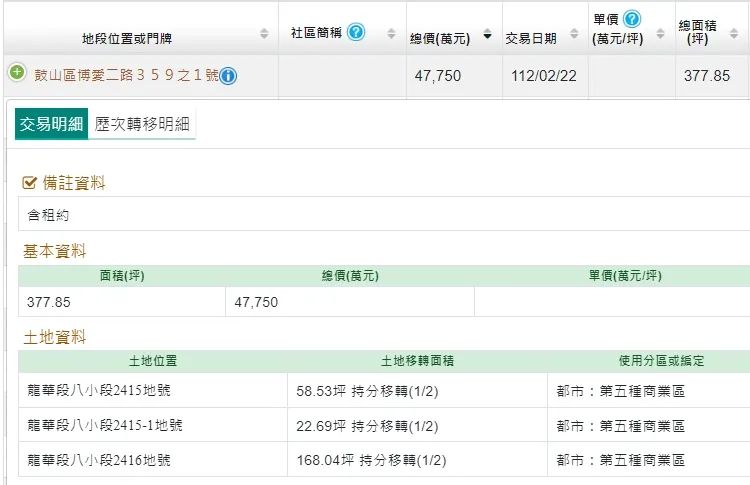Screen dimensions: 750x485
Task: Sort by 總面積(坪) column arrows
Action: (742, 34)
